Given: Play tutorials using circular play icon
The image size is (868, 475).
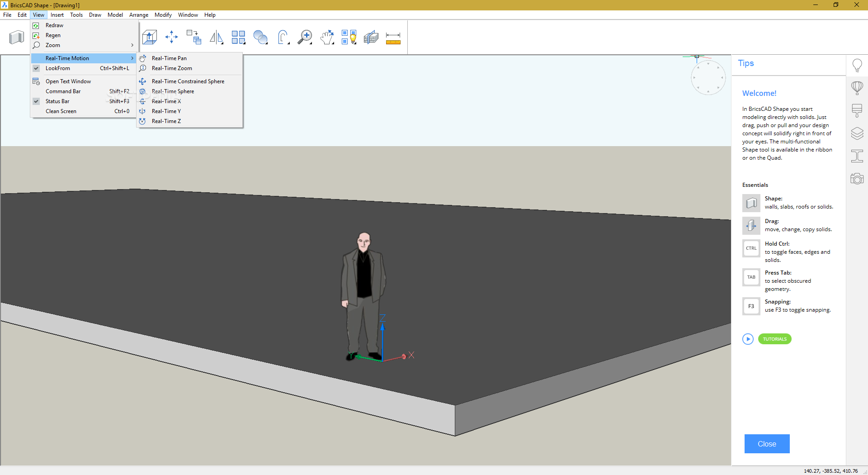Looking at the screenshot, I should (748, 339).
